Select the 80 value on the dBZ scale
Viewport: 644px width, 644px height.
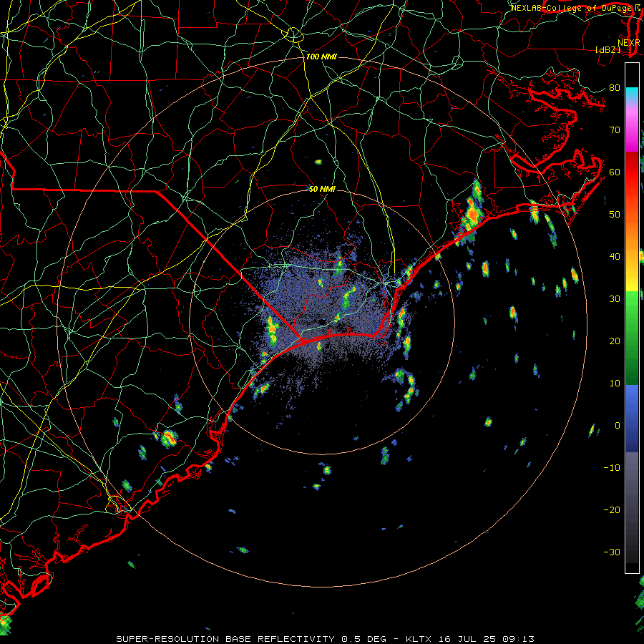[615, 88]
